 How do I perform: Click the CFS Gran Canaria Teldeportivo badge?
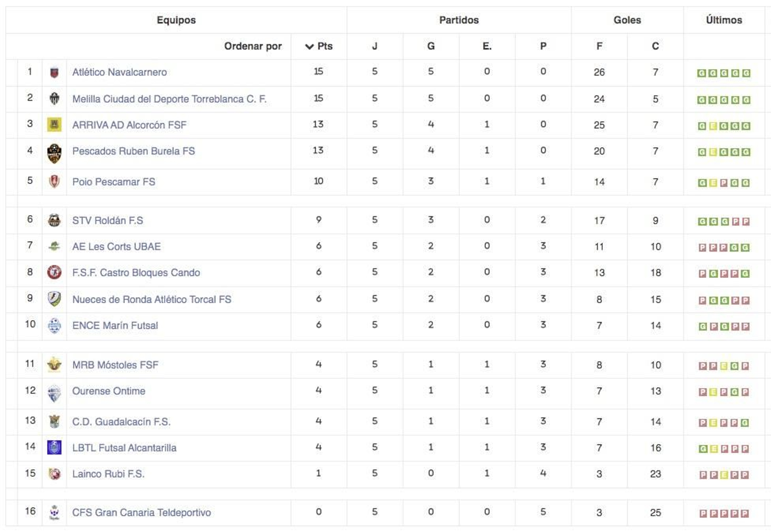[x=54, y=512]
